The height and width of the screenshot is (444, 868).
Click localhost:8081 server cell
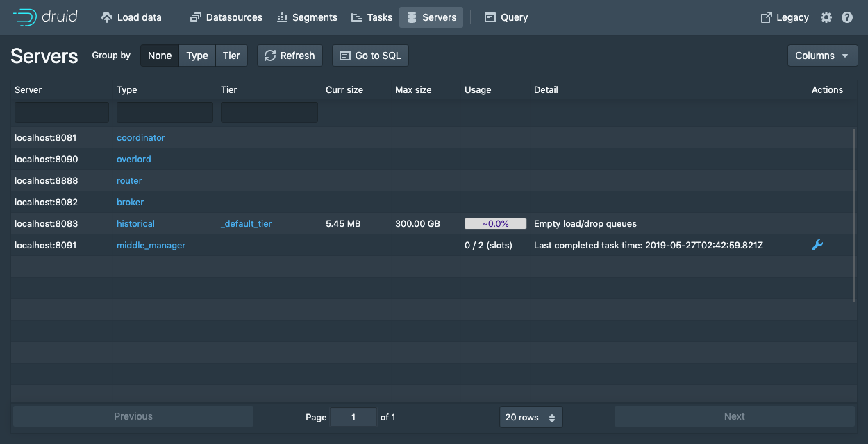point(46,137)
